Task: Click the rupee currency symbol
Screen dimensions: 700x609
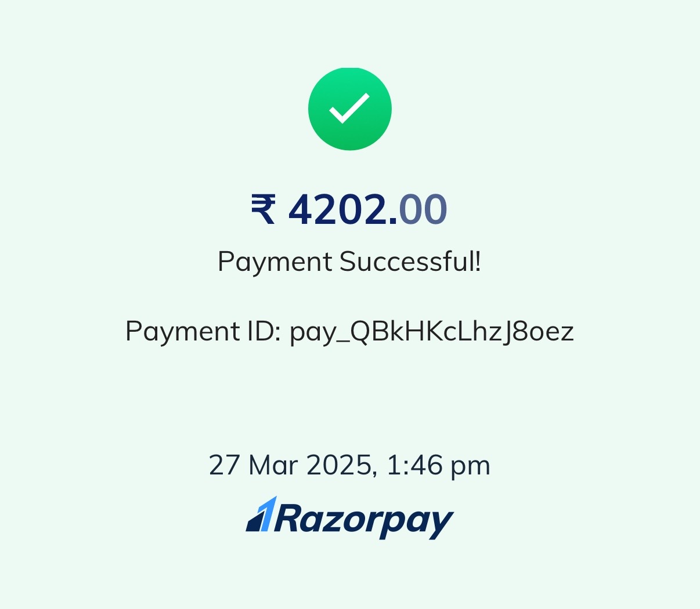Action: (264, 210)
